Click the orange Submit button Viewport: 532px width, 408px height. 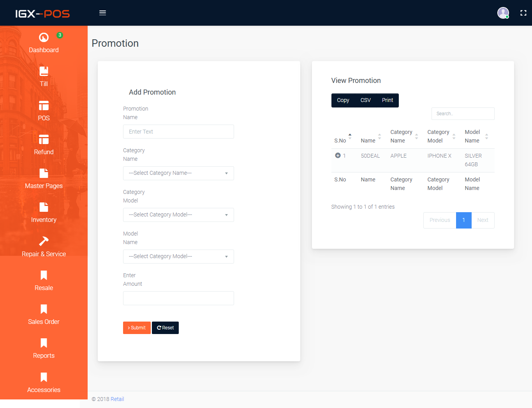pyautogui.click(x=137, y=328)
